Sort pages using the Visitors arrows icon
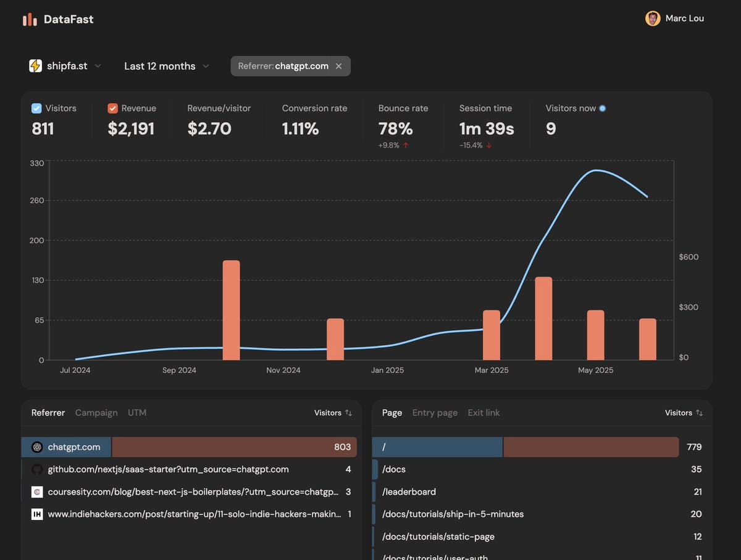The height and width of the screenshot is (560, 741). click(699, 413)
